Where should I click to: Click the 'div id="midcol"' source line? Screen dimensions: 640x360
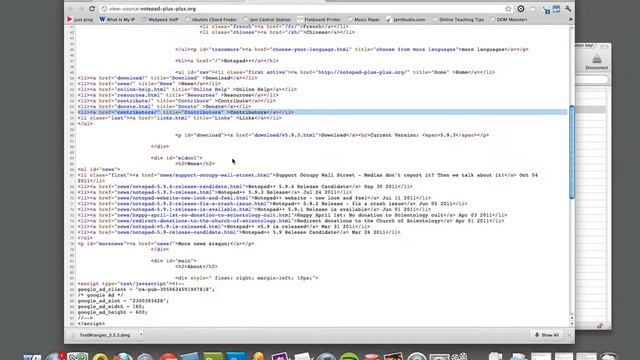click(177, 158)
